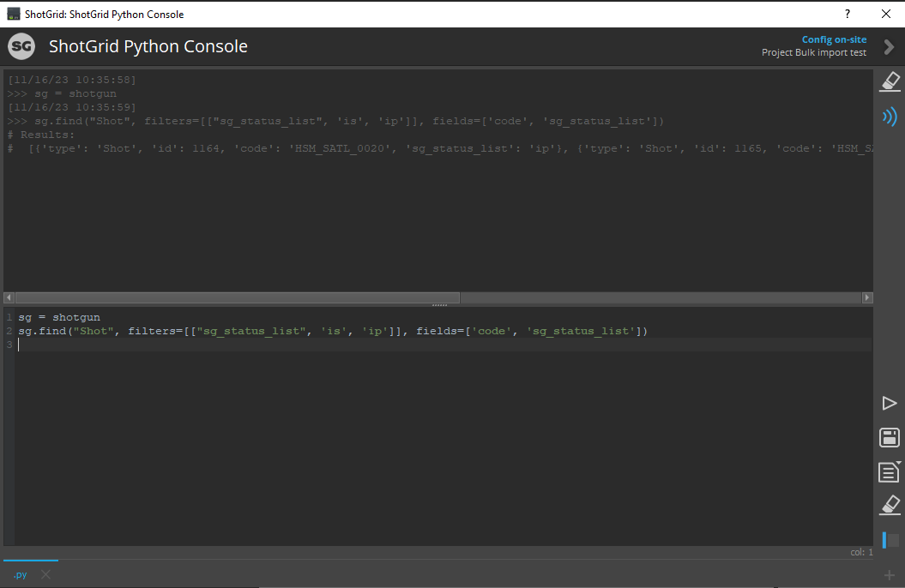Image resolution: width=905 pixels, height=588 pixels.
Task: Clear the script editor with the eraser icon
Action: 890,505
